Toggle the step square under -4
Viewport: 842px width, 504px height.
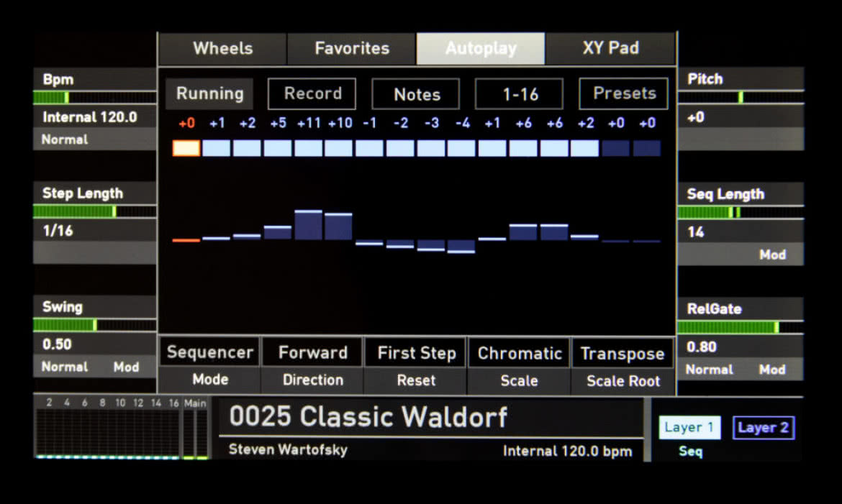(x=462, y=148)
